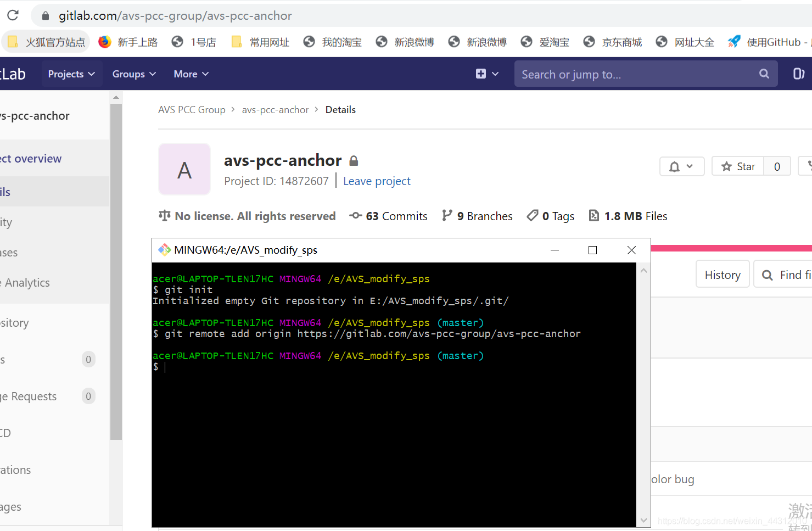Screen dimensions: 812x531
Task: Click the sidebar scrollbar thumb
Action: click(x=116, y=272)
